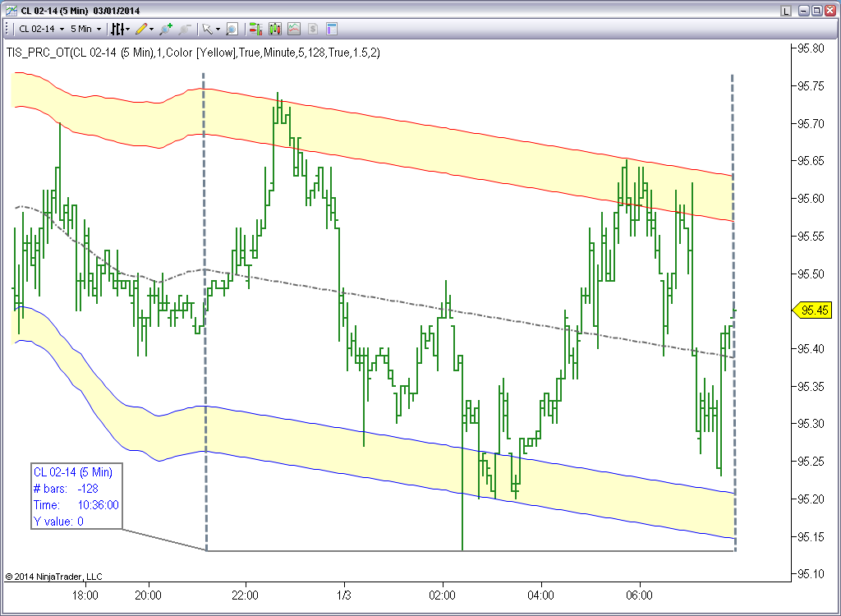The height and width of the screenshot is (616, 841).
Task: Open chart properties via the panel icon
Action: [x=331, y=29]
